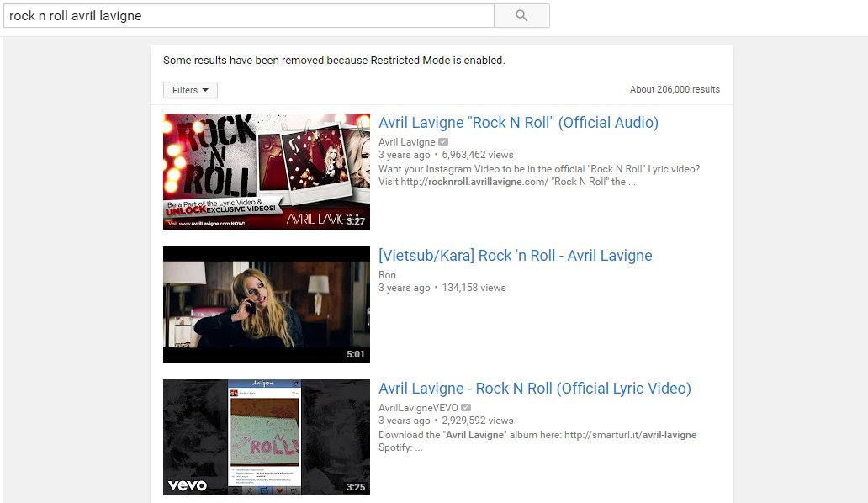Viewport: 868px width, 503px height.
Task: Click the Official Audio video thumbnail
Action: point(267,172)
